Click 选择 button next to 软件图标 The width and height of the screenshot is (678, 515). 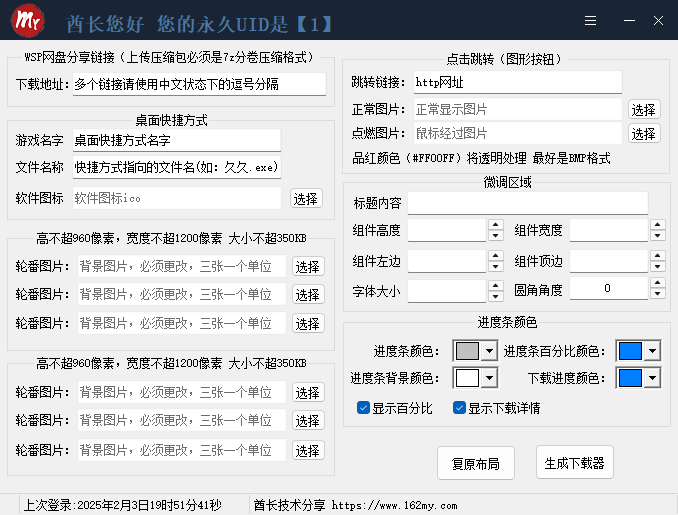(306, 199)
